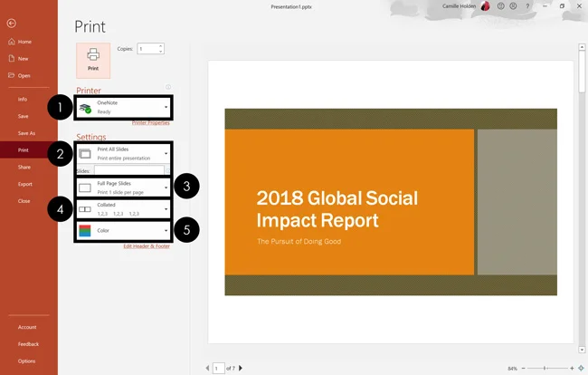Viewport: 588px width, 375px height.
Task: Click the preview scrollbar up arrow
Action: pyautogui.click(x=582, y=47)
